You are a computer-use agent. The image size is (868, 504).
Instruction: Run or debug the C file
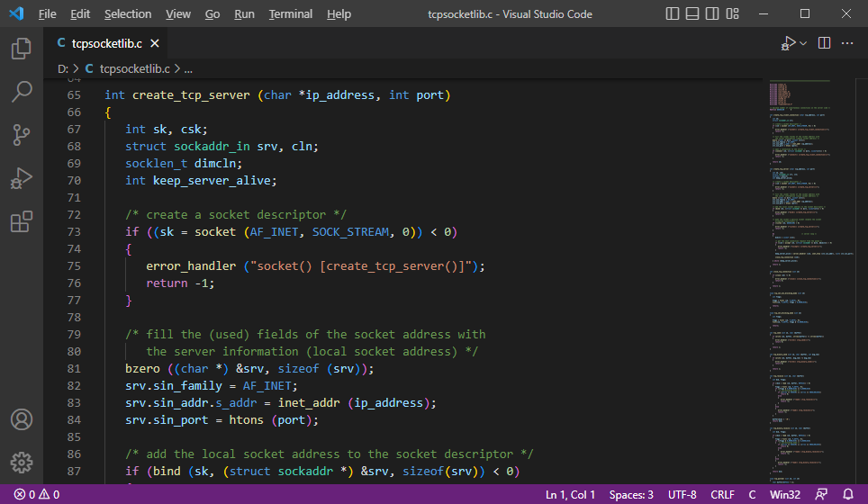tap(788, 43)
